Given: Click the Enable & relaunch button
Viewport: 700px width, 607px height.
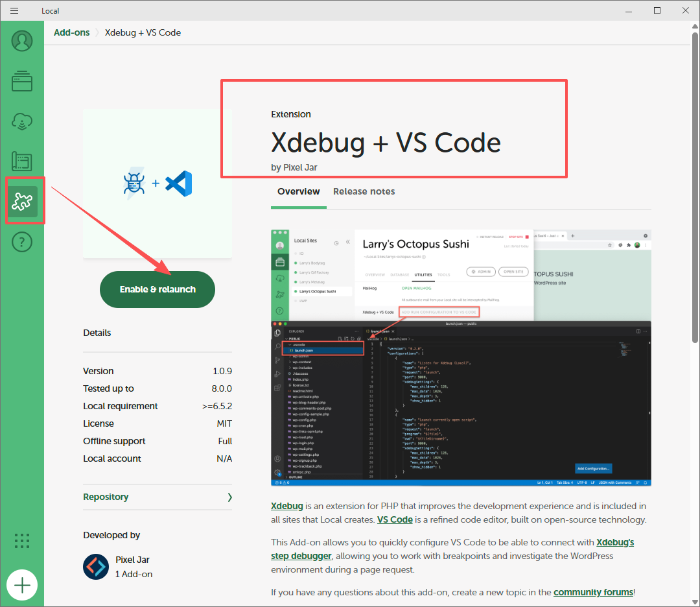Looking at the screenshot, I should (x=157, y=289).
